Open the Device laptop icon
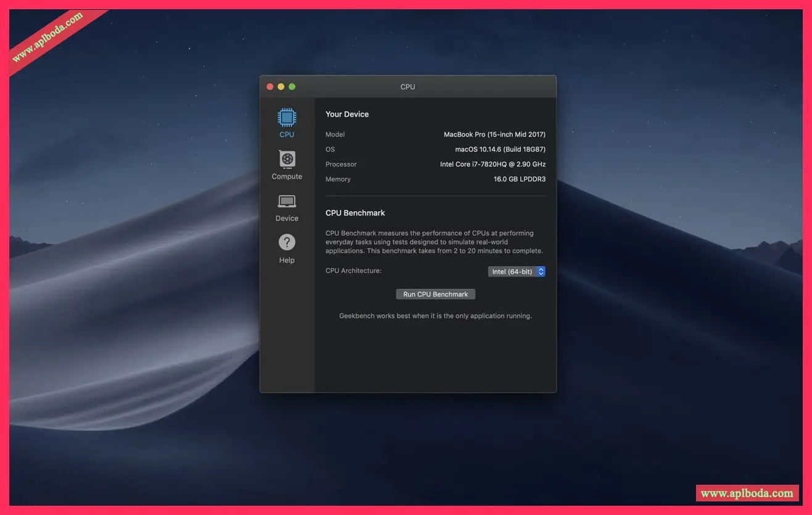This screenshot has height=515, width=812. pos(287,201)
